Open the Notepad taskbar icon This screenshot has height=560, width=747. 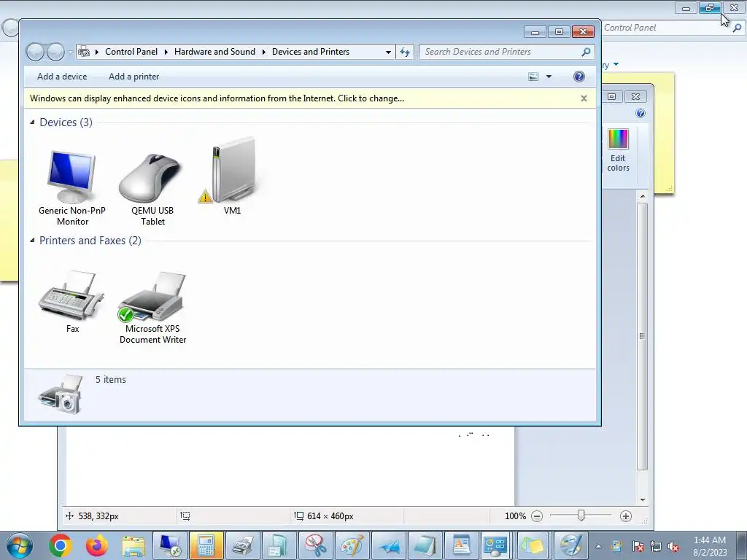[x=425, y=545]
